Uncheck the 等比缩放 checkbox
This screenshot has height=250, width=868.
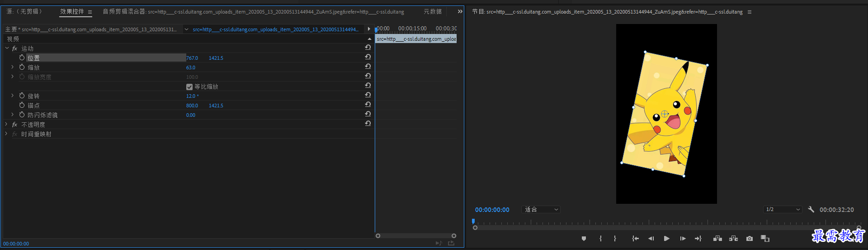click(x=189, y=87)
